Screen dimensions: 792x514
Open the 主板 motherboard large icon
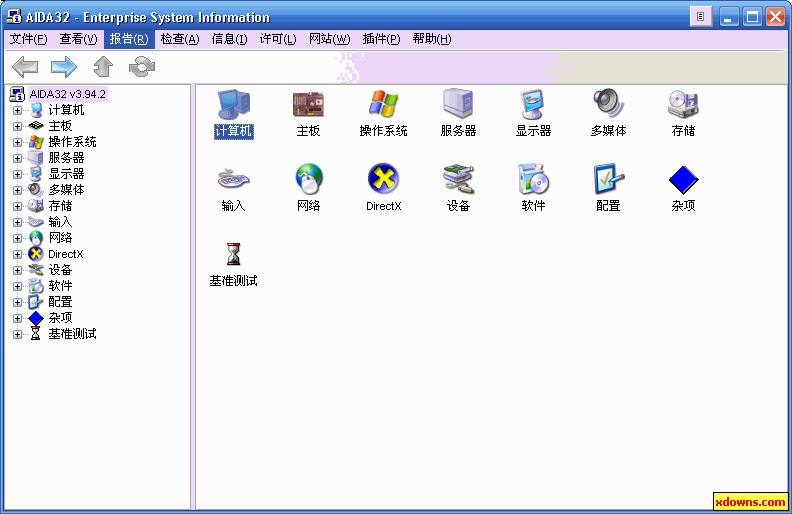click(x=308, y=105)
